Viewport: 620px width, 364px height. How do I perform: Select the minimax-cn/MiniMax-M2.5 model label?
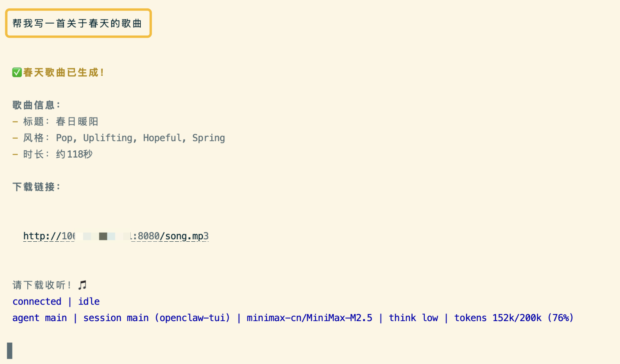[309, 318]
